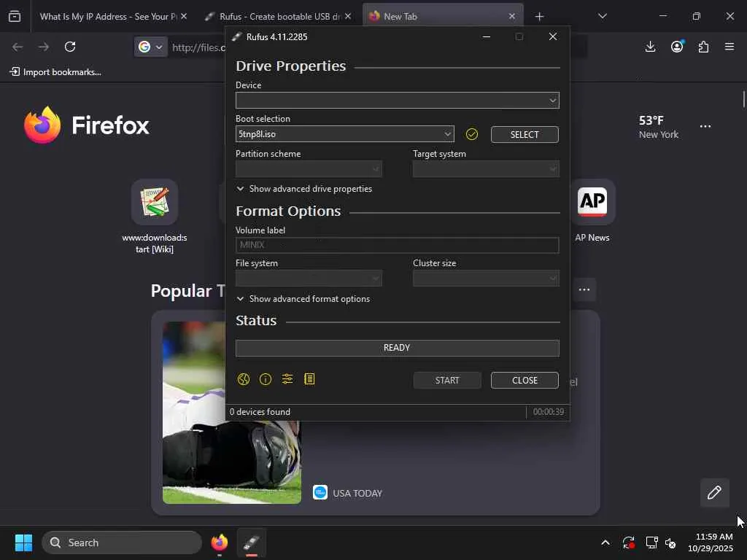Reload the page in Firefox
Screen dimensions: 747x560
click(70, 47)
